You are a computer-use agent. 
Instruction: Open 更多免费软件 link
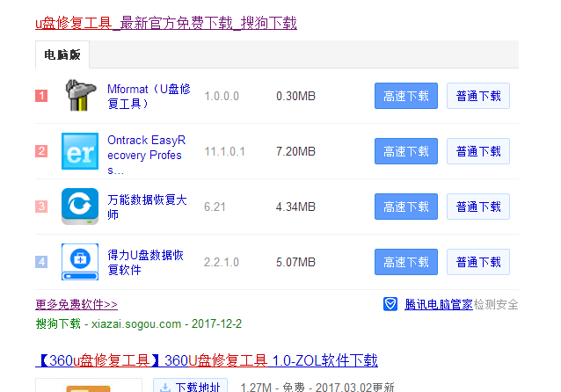click(76, 305)
